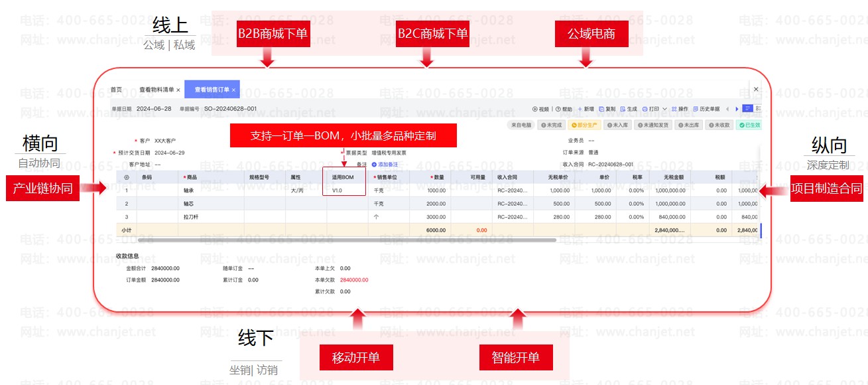Switch to the 首页 tab
This screenshot has height=385, width=868.
point(116,90)
